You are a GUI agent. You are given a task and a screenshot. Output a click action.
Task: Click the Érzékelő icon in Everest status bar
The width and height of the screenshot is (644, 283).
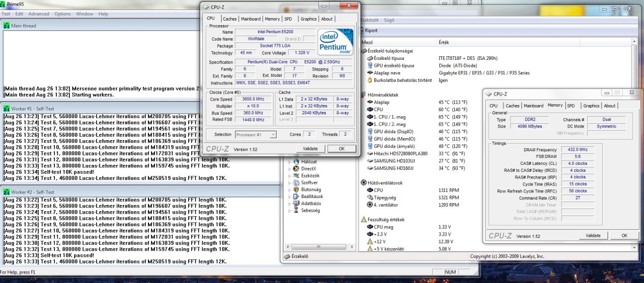click(x=287, y=256)
